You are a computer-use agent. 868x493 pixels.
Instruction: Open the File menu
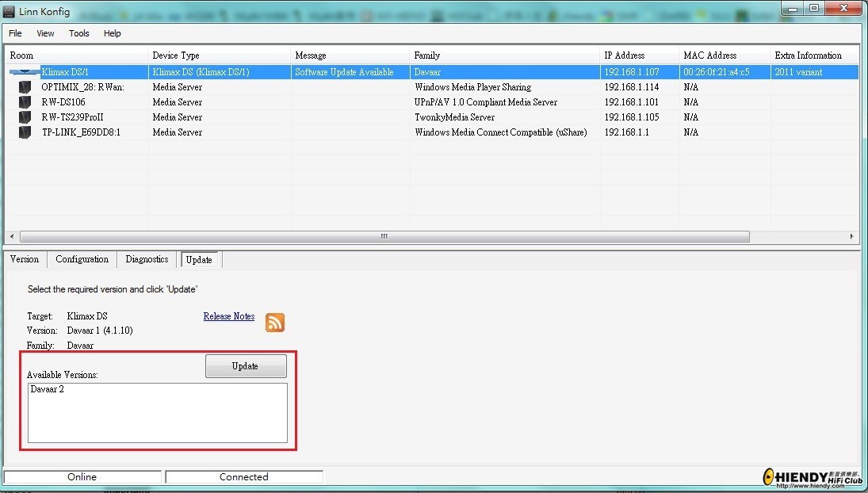click(16, 33)
